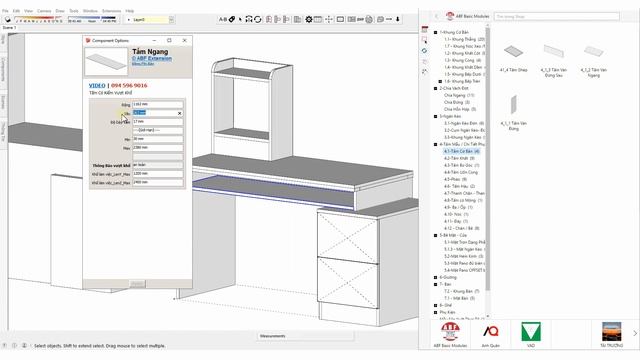This screenshot has width=640, height=360.
Task: Select 7.2 - Khung Bàn tree item
Action: pyautogui.click(x=462, y=291)
